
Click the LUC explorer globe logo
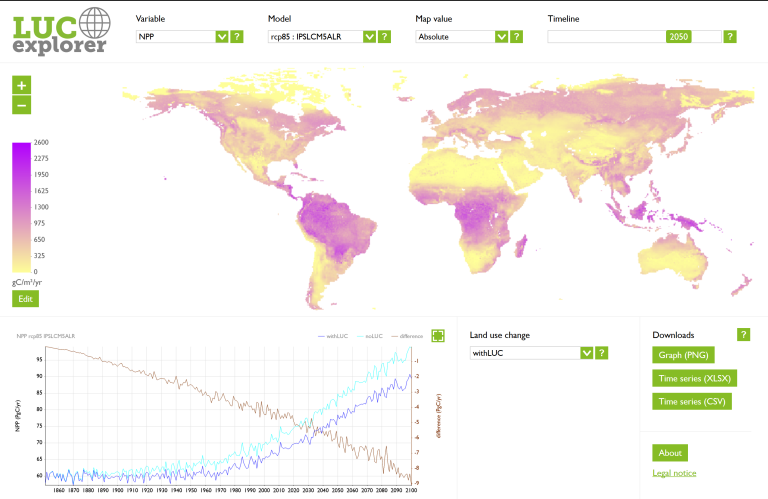coord(60,31)
